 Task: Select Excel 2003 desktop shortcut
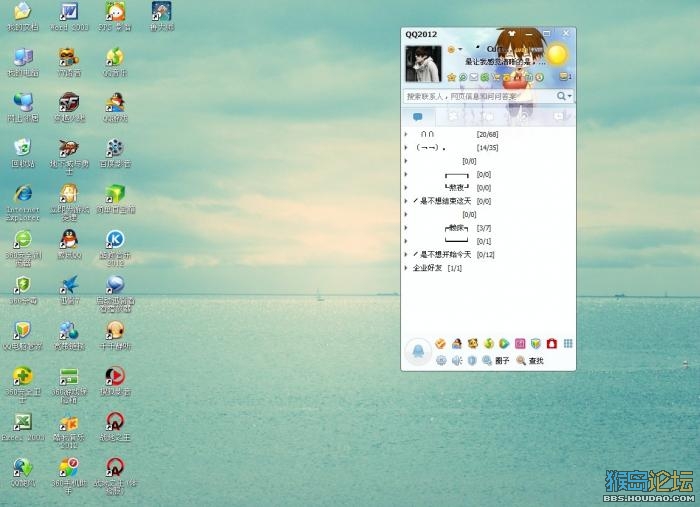23,427
